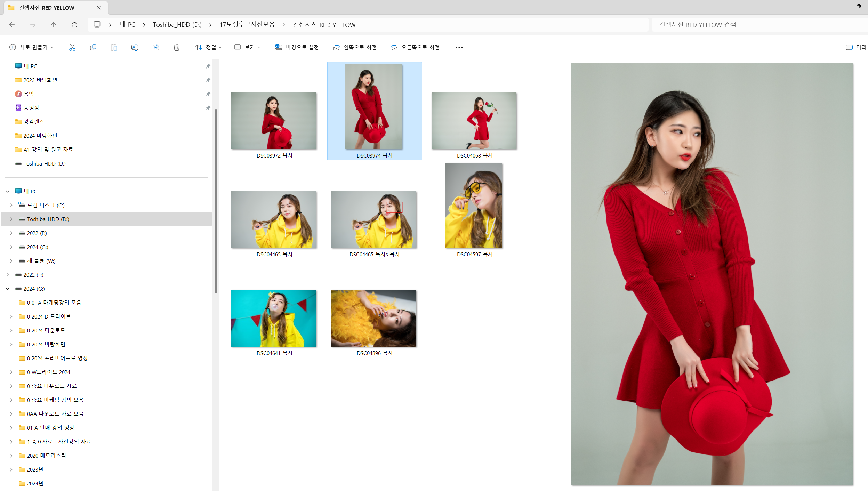
Task: Click the Copy icon in toolbar
Action: 93,47
